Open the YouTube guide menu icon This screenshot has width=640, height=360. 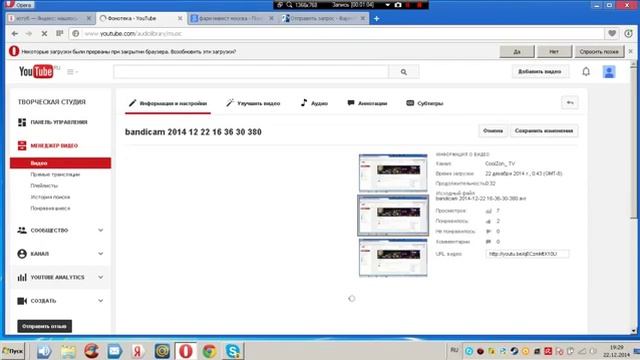coord(72,72)
